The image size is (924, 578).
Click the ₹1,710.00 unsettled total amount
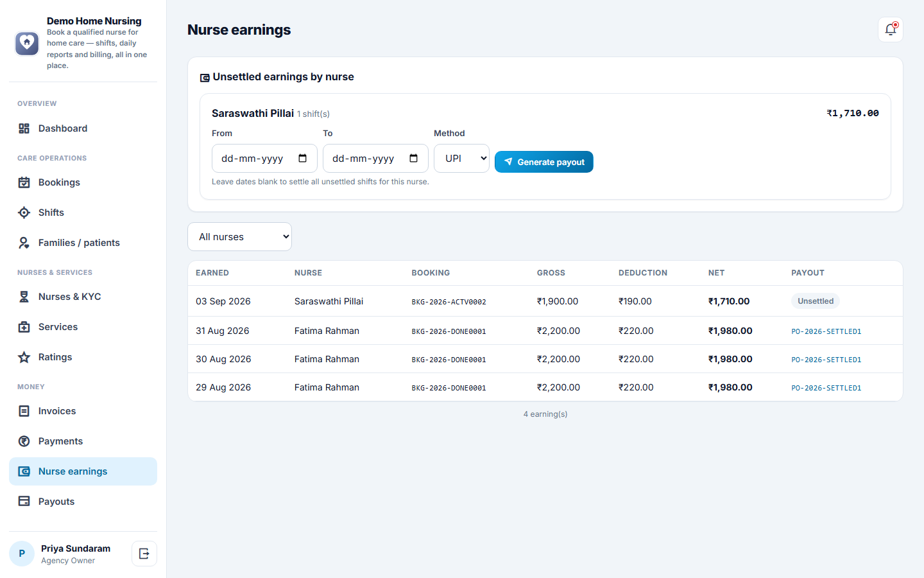pos(853,113)
